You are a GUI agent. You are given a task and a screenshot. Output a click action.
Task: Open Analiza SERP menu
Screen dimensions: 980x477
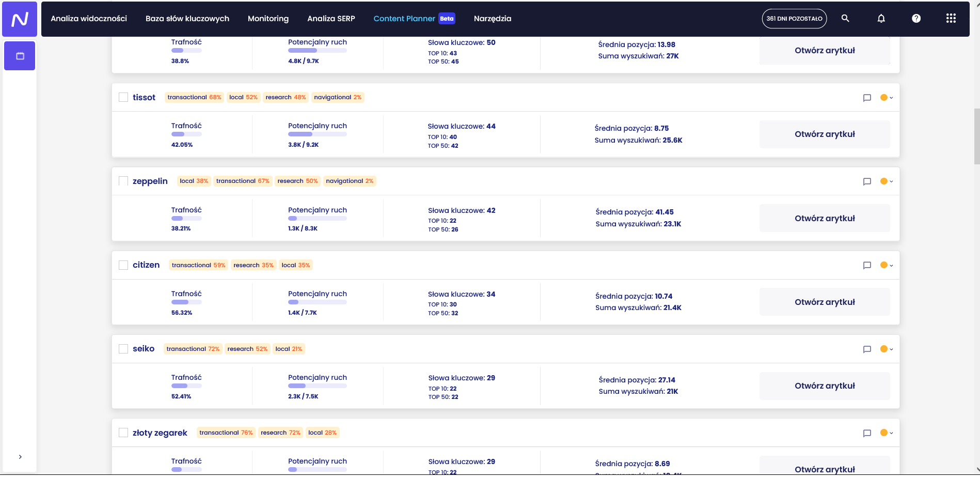[x=331, y=19]
